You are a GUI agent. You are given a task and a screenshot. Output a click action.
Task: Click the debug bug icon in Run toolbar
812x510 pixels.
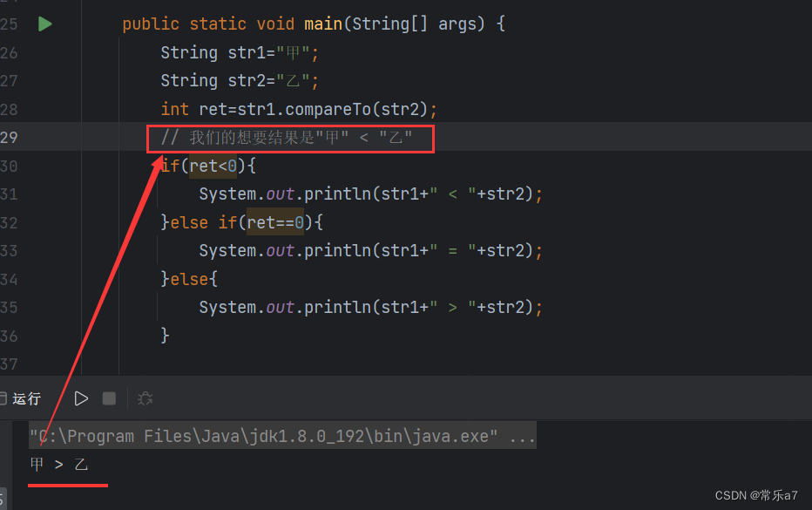145,398
